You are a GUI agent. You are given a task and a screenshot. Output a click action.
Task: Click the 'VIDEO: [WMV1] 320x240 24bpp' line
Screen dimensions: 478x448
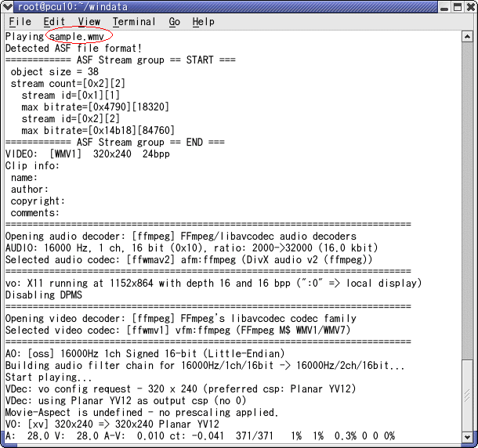point(88,154)
